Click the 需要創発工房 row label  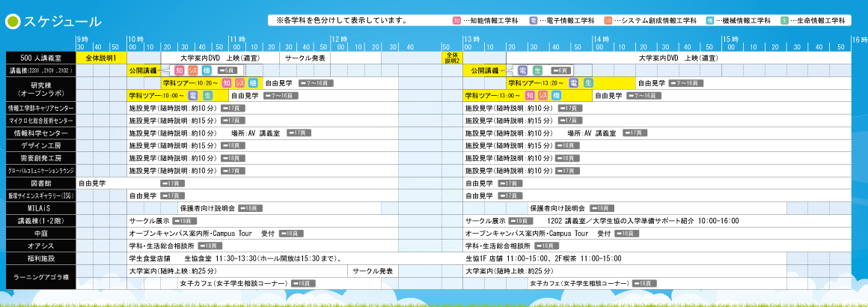pyautogui.click(x=40, y=158)
